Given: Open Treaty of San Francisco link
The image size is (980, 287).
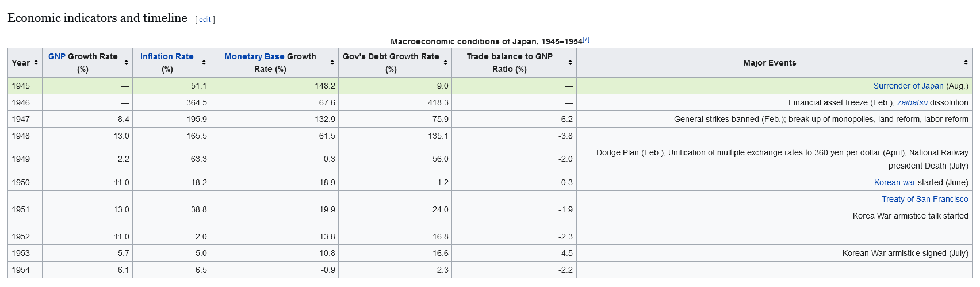Looking at the screenshot, I should (925, 199).
